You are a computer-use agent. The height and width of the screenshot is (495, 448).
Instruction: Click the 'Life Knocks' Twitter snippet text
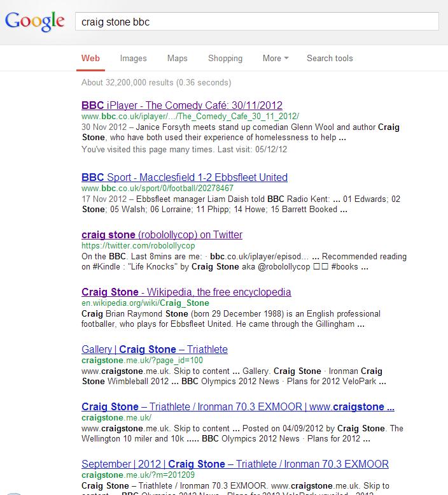(x=244, y=262)
